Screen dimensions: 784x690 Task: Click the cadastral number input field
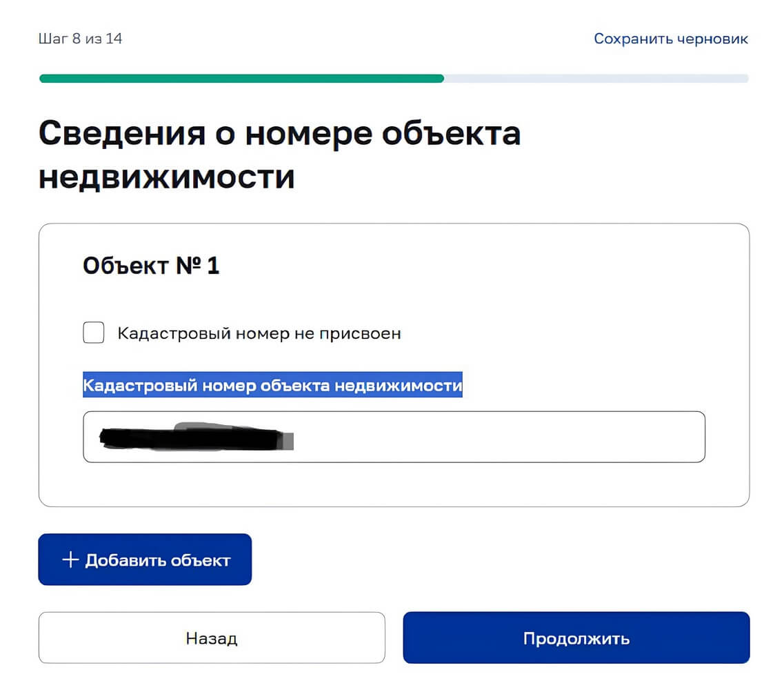[393, 437]
